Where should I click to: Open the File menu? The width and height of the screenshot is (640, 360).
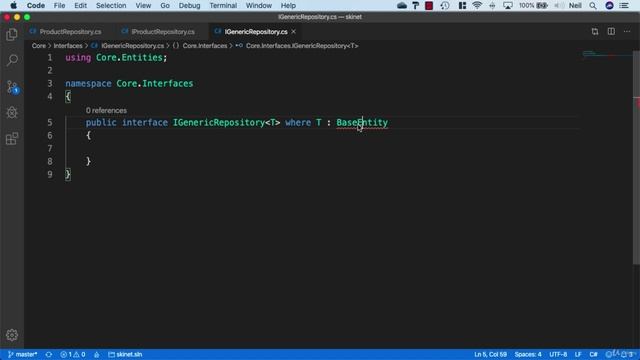pyautogui.click(x=60, y=5)
